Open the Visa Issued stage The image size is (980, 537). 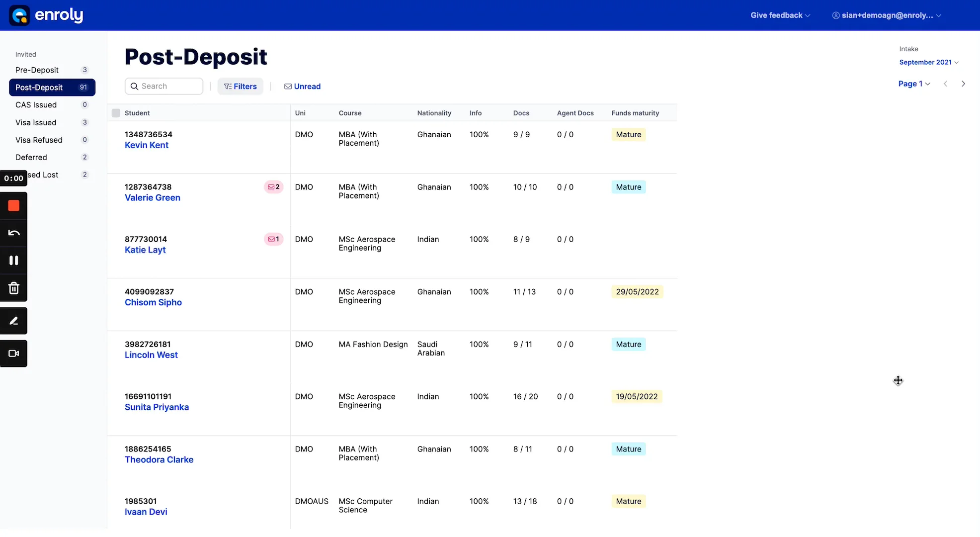[36, 122]
